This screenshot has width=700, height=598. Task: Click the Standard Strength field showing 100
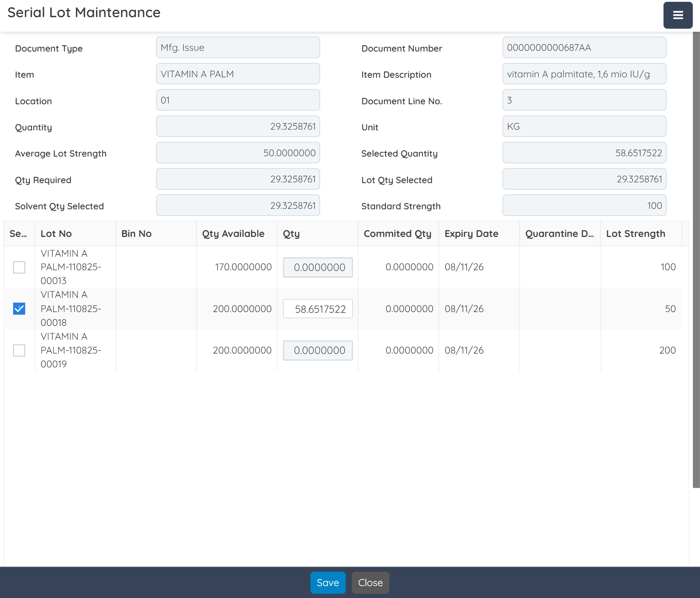pyautogui.click(x=584, y=205)
